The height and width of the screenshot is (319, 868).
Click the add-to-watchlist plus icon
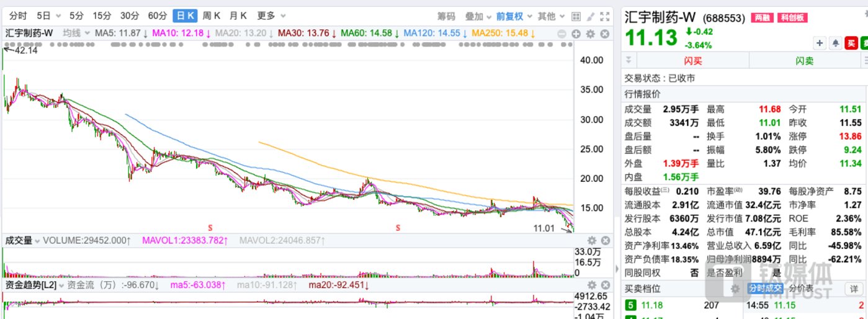pos(820,43)
